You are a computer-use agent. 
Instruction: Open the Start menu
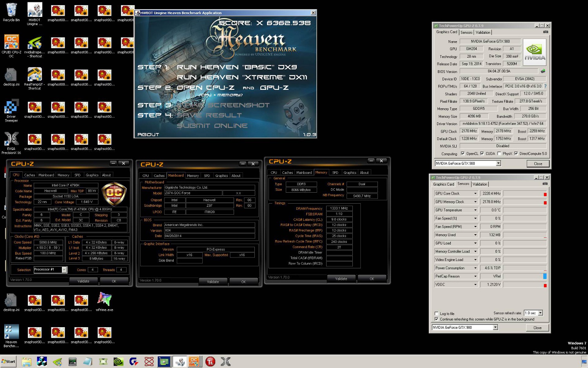click(x=8, y=362)
